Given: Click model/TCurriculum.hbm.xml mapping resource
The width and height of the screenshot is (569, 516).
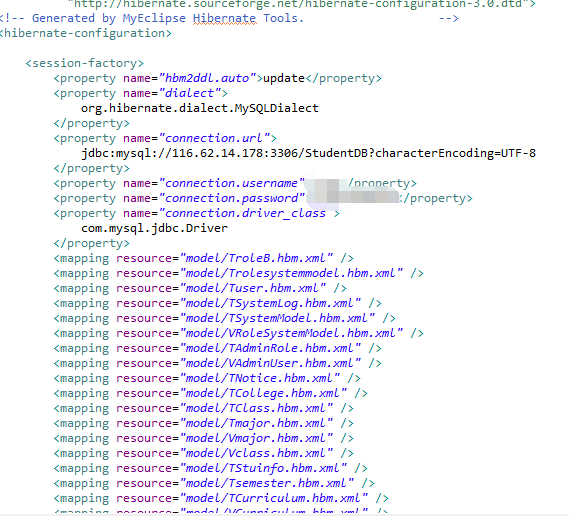Looking at the screenshot, I should point(274,498).
